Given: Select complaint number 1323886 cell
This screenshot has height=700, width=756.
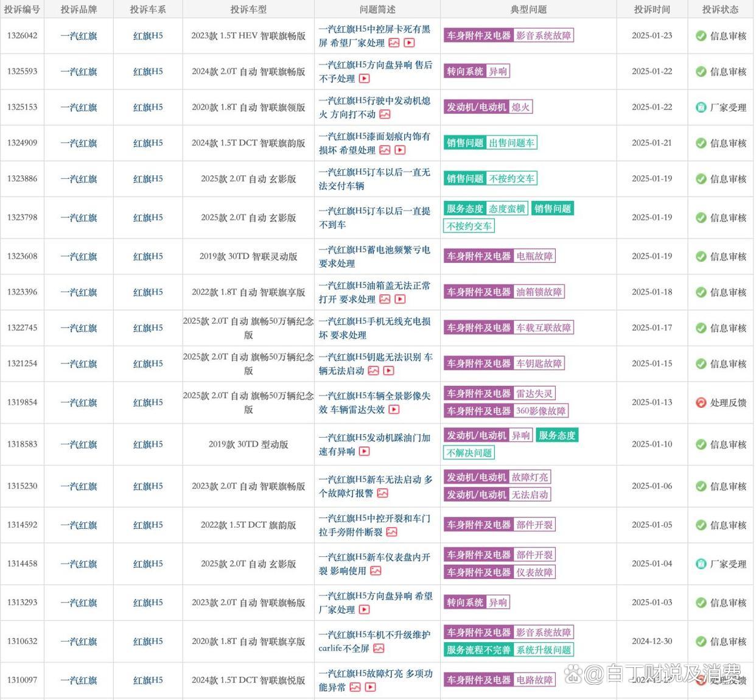Looking at the screenshot, I should (22, 179).
